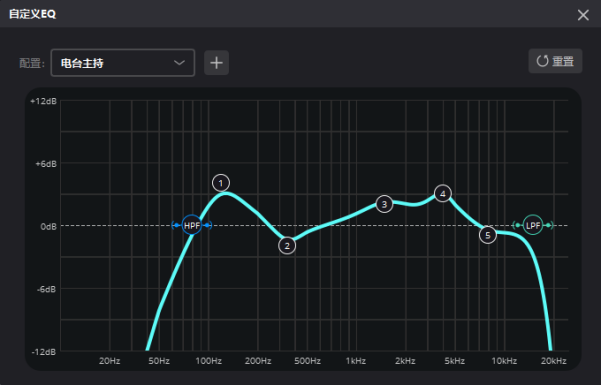Click HPF right slope handle dot
This screenshot has height=386, width=602.
(207, 225)
